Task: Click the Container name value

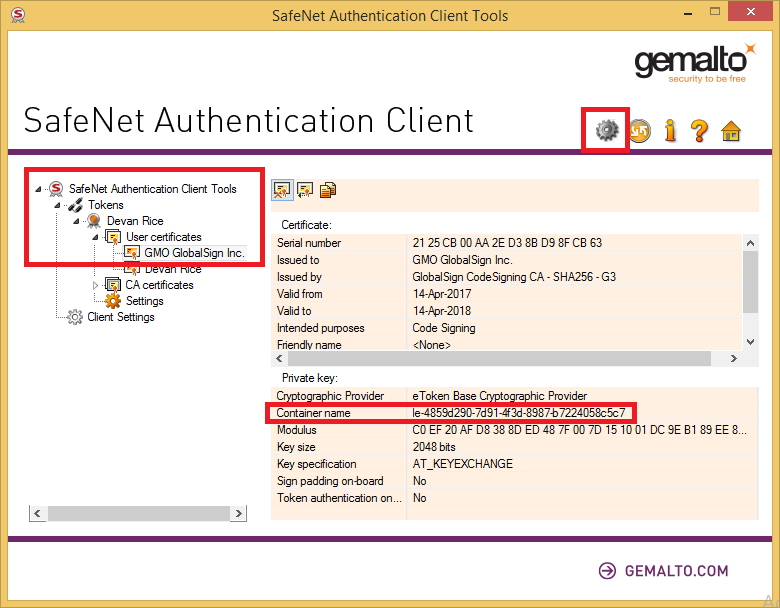Action: 518,413
